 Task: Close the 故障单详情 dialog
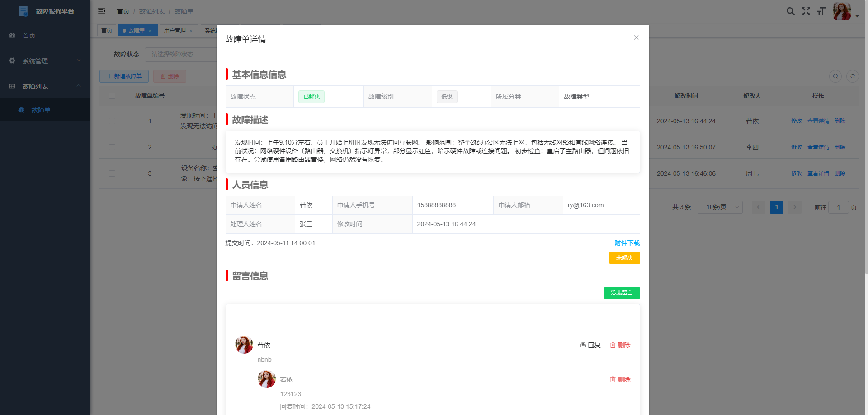(636, 37)
